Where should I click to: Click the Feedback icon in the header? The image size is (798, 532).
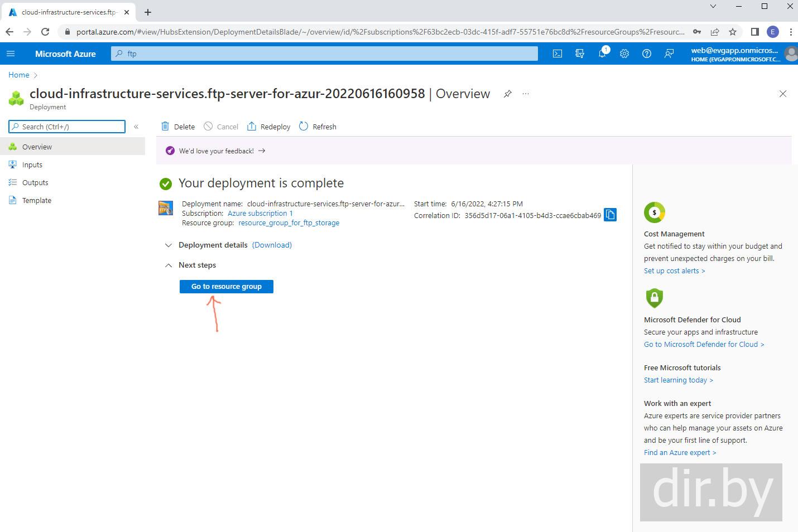(x=669, y=54)
